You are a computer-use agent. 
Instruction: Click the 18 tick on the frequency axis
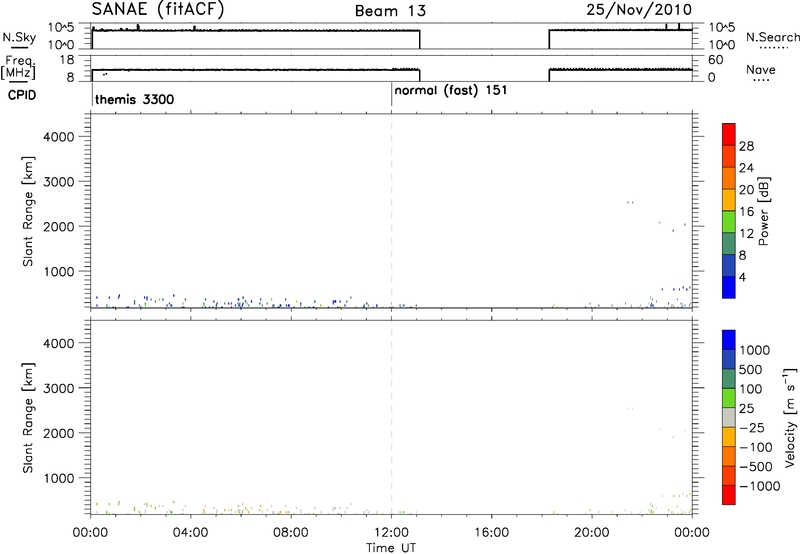click(68, 60)
